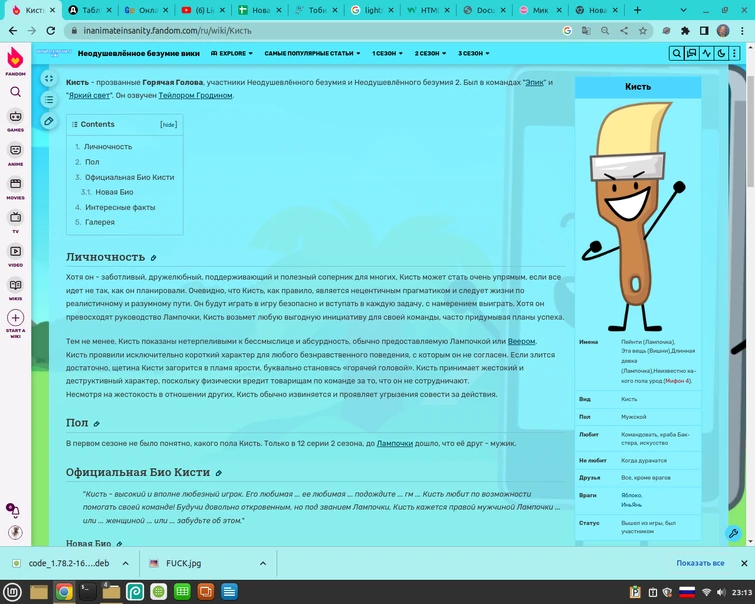The image size is (755, 604).
Task: Click the Start a Wiki plus icon
Action: [15, 318]
